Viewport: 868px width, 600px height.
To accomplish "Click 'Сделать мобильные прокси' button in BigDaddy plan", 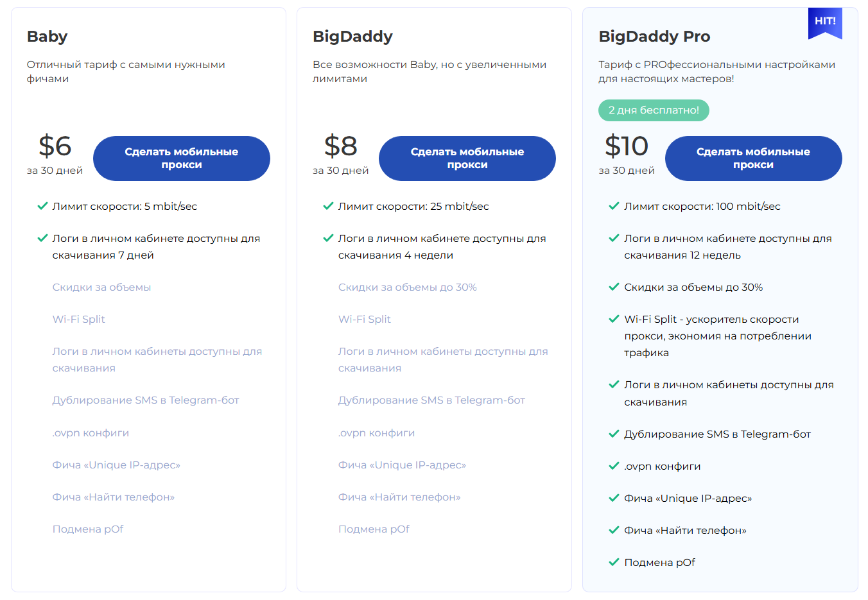I will click(467, 159).
